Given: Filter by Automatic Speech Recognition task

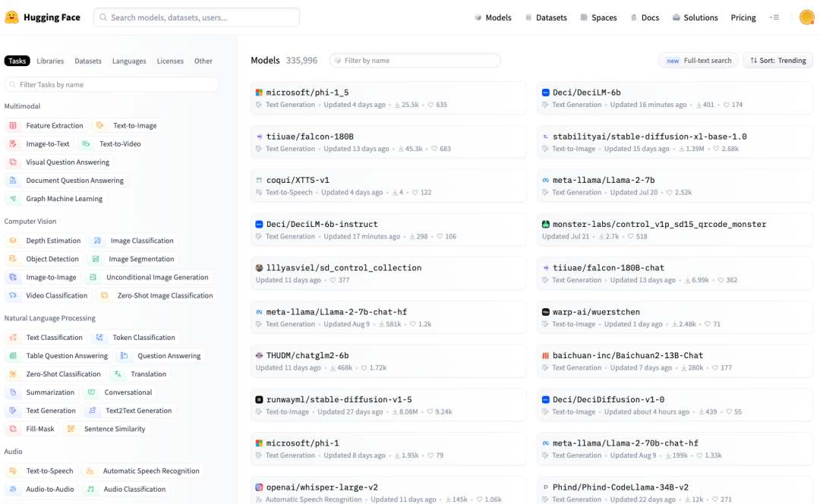Looking at the screenshot, I should point(142,471).
